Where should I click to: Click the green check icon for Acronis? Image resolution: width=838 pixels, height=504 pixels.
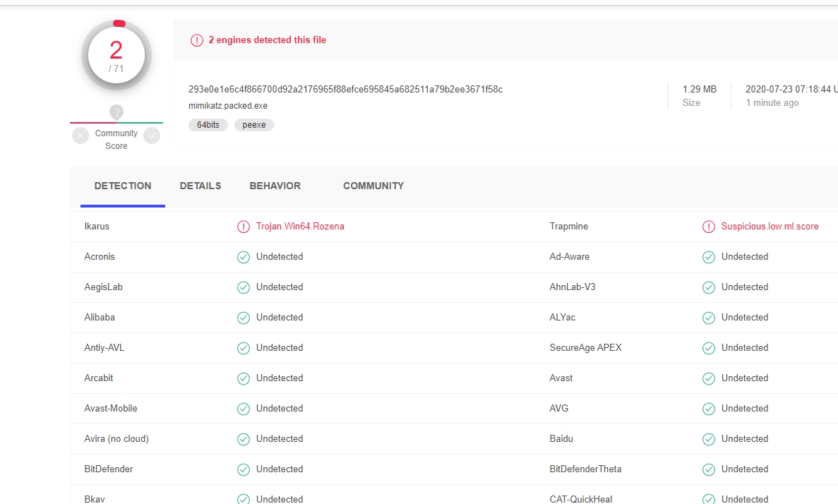[x=244, y=257]
